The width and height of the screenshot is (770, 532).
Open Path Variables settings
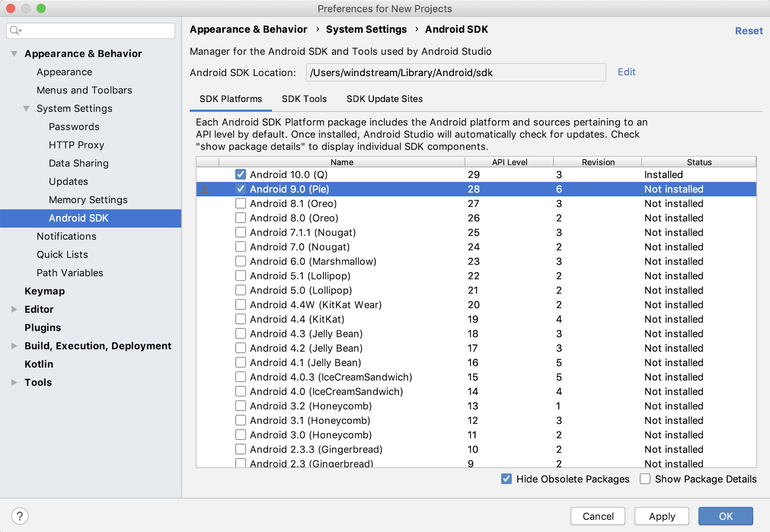[x=70, y=273]
